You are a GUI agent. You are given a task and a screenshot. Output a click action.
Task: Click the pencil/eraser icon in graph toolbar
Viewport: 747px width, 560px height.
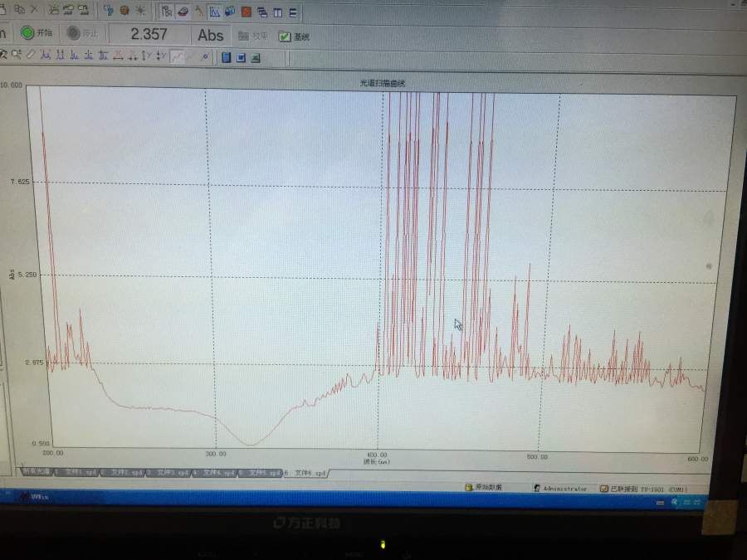(32, 55)
